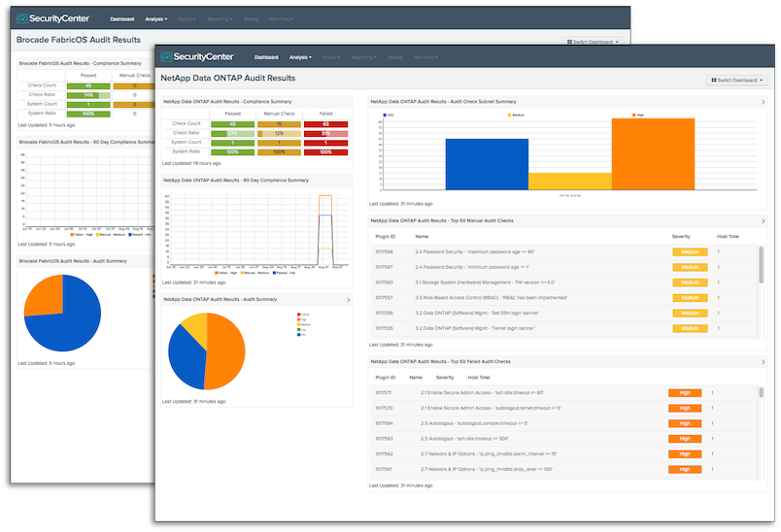781x532 pixels.
Task: Click Critical legend swatch in NetApp Audit Summary
Action: (299, 315)
